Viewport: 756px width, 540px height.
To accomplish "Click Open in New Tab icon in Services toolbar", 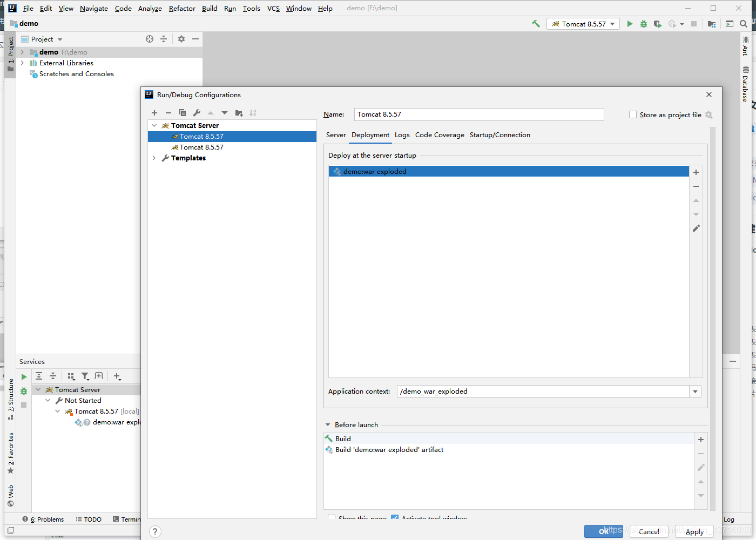I will [99, 376].
